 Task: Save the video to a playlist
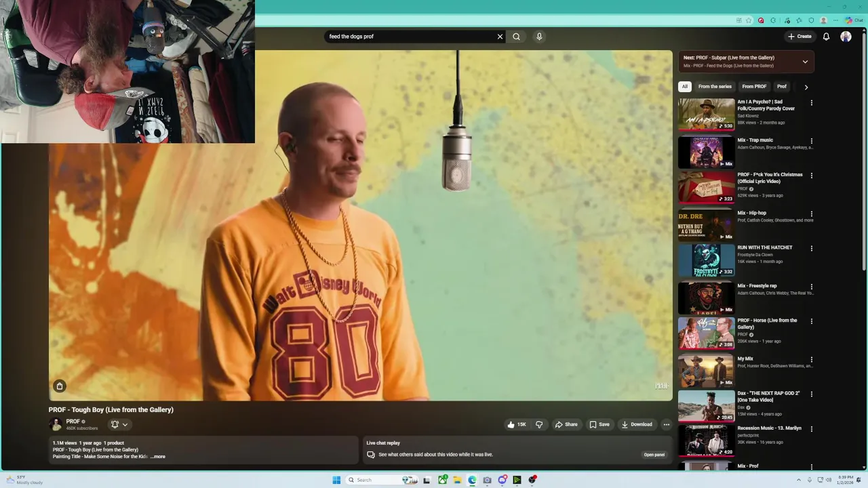pos(599,424)
